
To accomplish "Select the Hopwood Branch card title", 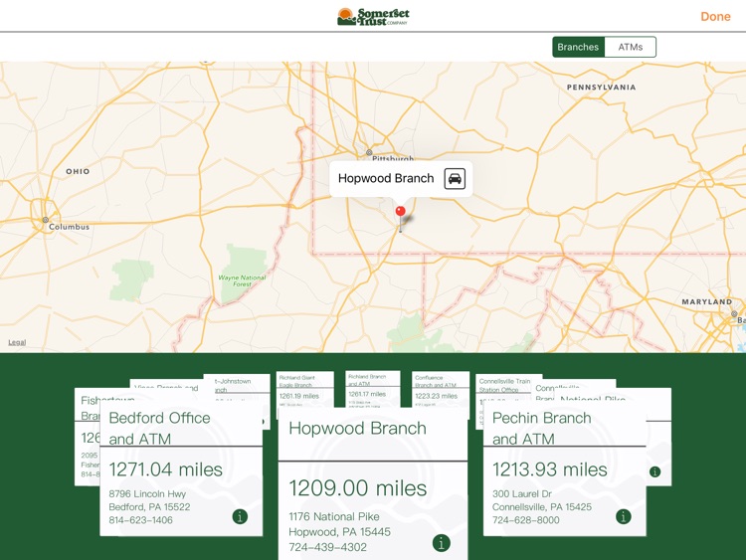I will (357, 429).
